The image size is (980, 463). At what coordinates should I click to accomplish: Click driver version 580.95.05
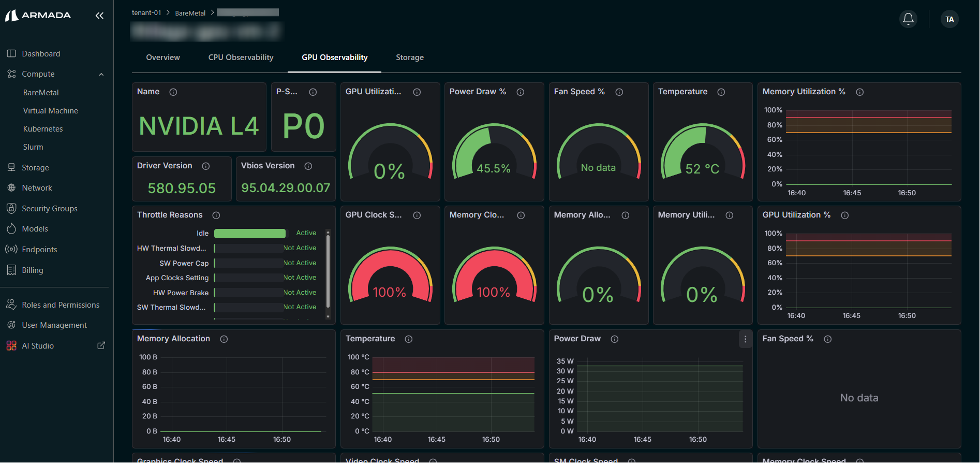point(182,188)
